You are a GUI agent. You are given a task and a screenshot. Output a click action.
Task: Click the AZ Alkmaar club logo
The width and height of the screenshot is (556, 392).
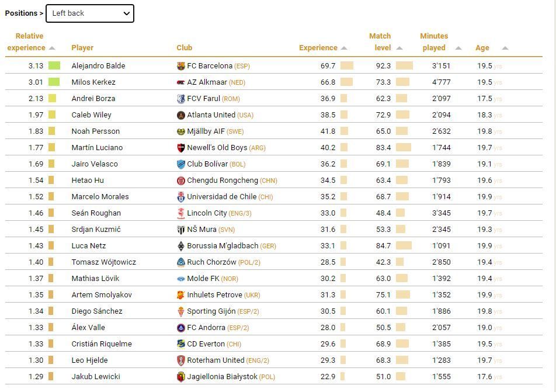pyautogui.click(x=181, y=82)
